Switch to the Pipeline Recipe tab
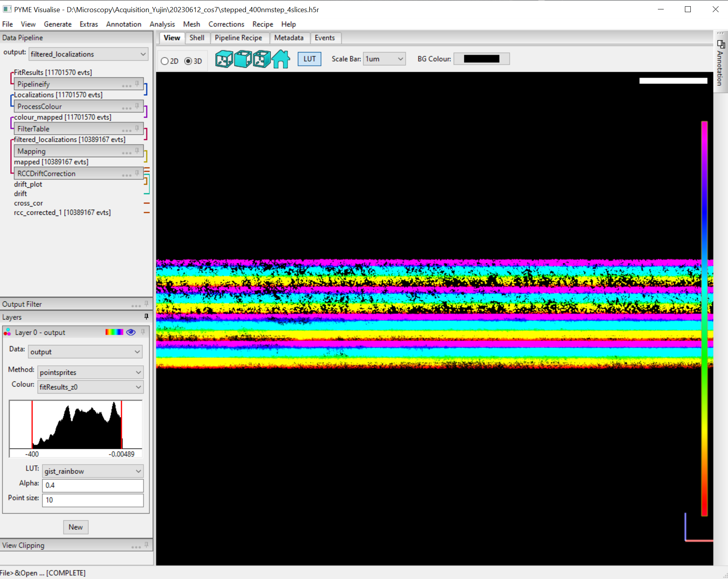The image size is (728, 579). coord(239,38)
